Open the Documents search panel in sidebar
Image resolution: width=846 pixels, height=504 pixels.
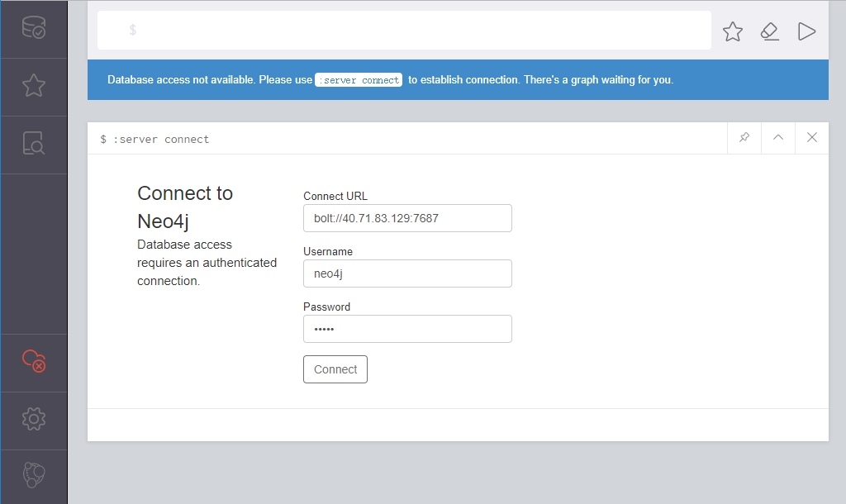click(33, 144)
